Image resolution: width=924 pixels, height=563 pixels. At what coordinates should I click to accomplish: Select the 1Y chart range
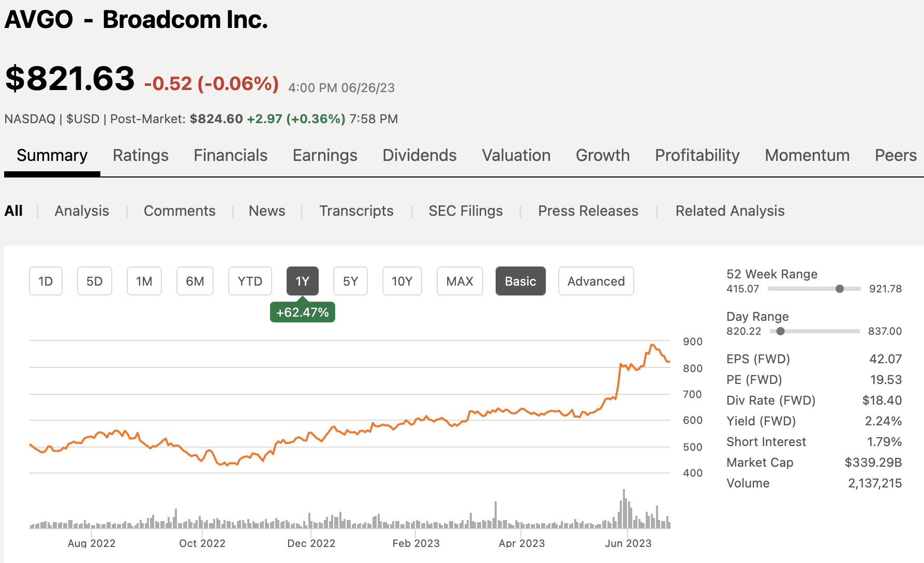click(x=303, y=281)
